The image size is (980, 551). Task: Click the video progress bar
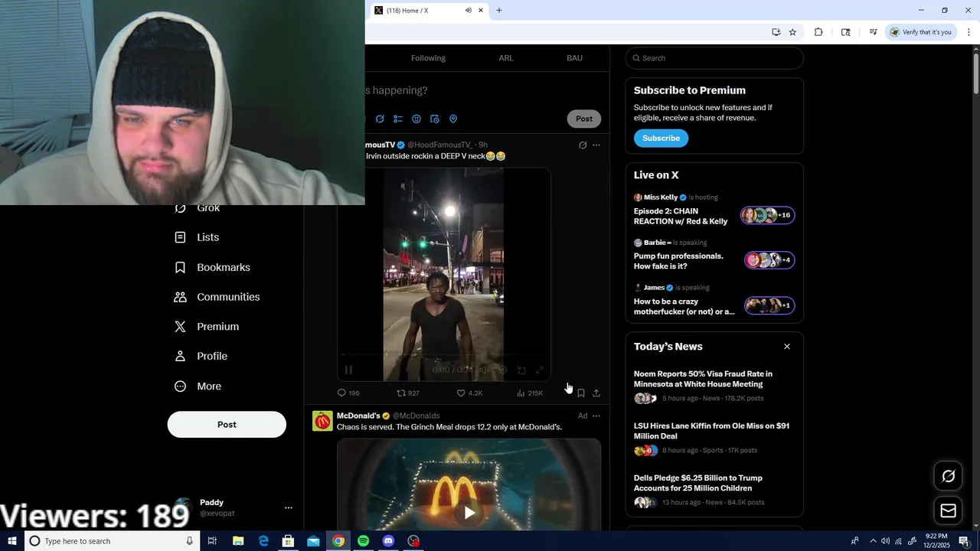(x=443, y=355)
